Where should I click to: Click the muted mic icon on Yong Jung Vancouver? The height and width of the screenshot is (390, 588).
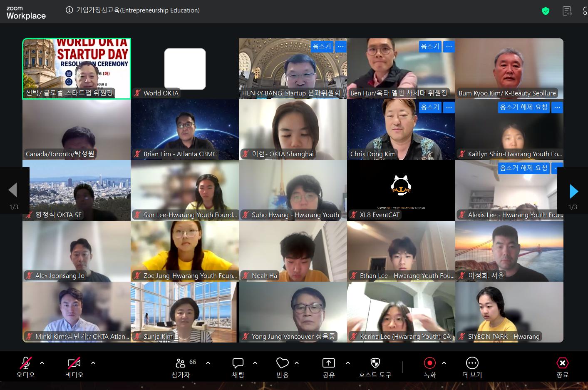246,337
